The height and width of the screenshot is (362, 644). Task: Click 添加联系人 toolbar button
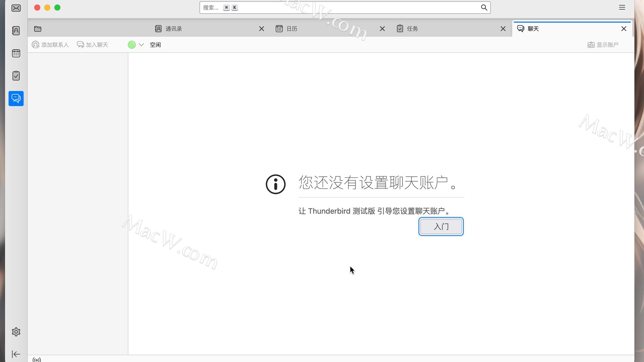(50, 45)
